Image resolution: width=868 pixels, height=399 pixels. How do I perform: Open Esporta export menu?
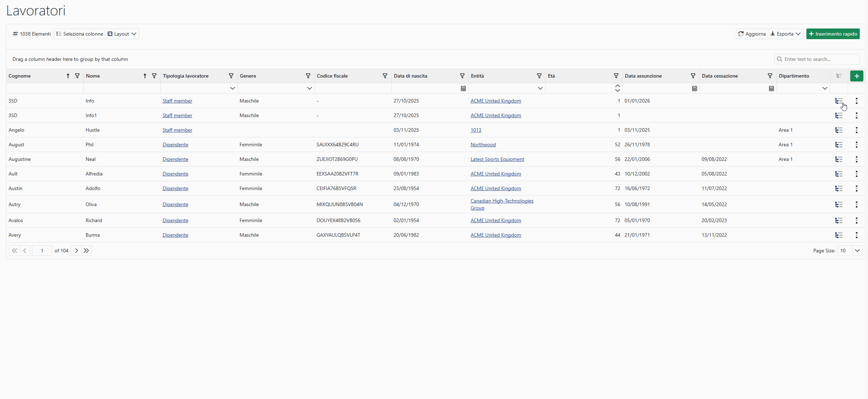click(785, 34)
